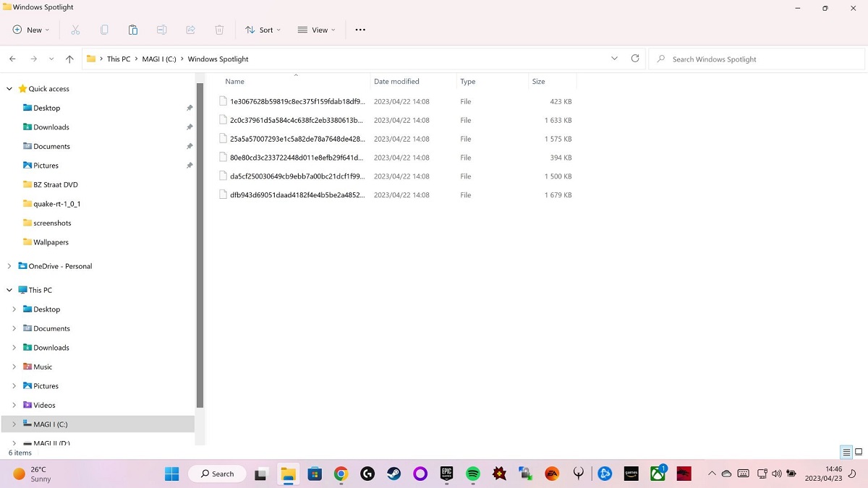Open the Epic Games Launcher from the taskbar
The width and height of the screenshot is (868, 488).
click(x=446, y=474)
